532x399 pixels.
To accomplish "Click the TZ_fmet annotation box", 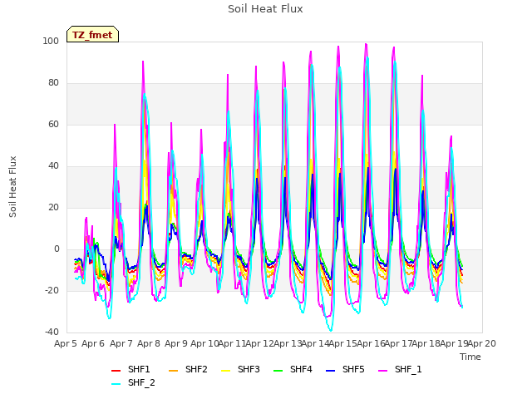I will 92,34.
